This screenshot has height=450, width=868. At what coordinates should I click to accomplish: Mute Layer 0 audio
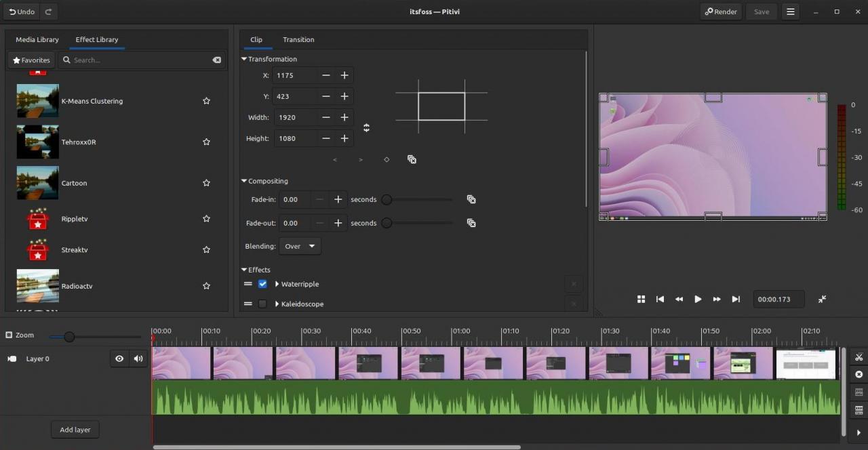click(x=138, y=359)
